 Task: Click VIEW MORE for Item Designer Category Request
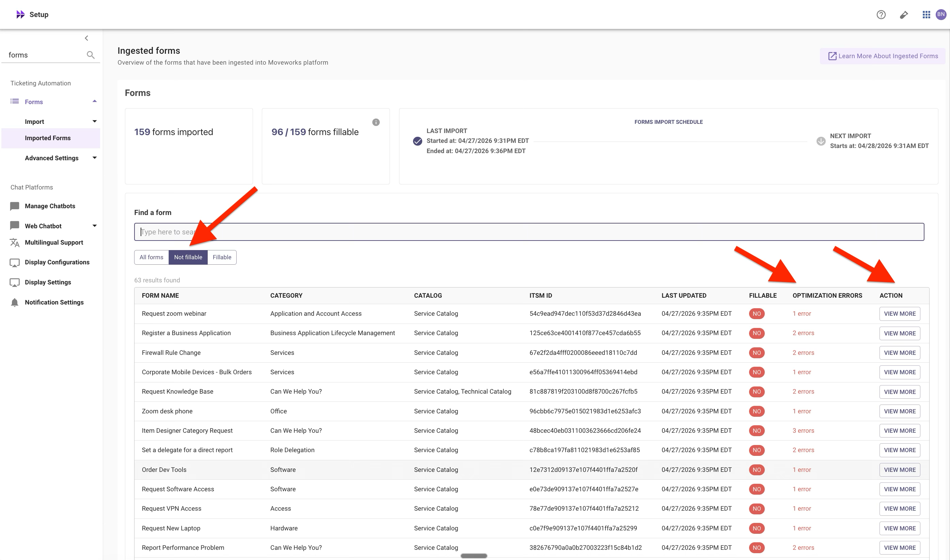click(x=900, y=431)
